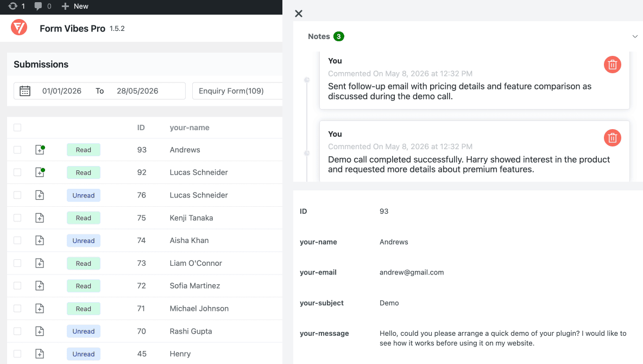Delete the Demo call completed note
The image size is (643, 364).
[x=612, y=138]
